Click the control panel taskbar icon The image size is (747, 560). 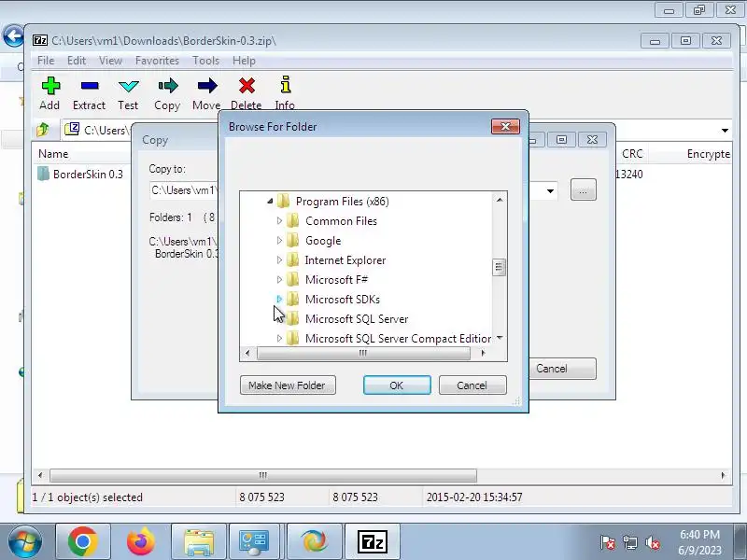[x=256, y=541]
